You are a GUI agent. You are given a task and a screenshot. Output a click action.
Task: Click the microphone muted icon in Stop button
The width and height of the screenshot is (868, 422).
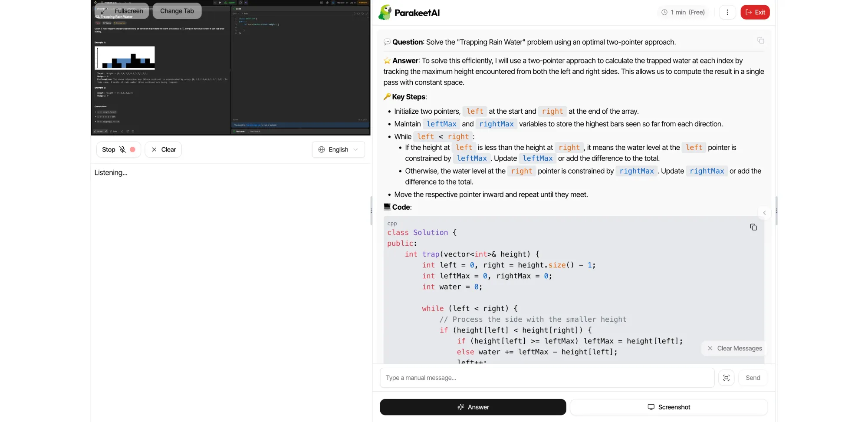(x=122, y=149)
